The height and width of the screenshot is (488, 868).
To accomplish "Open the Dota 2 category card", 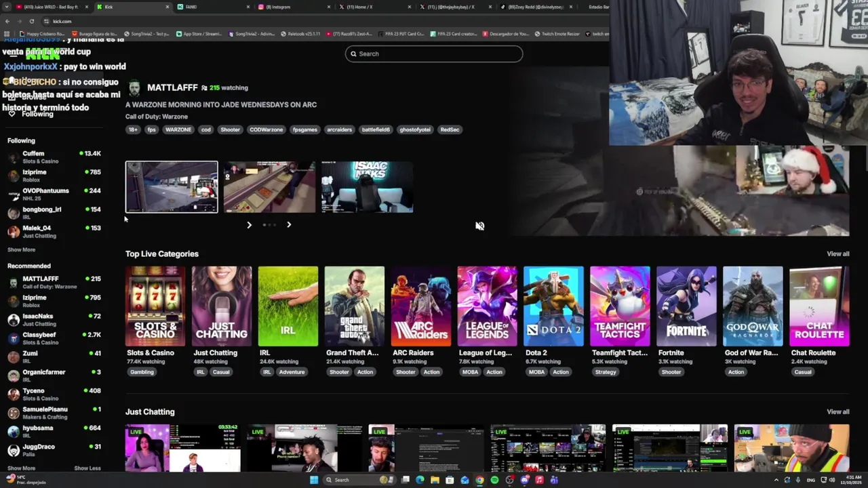I will (553, 306).
